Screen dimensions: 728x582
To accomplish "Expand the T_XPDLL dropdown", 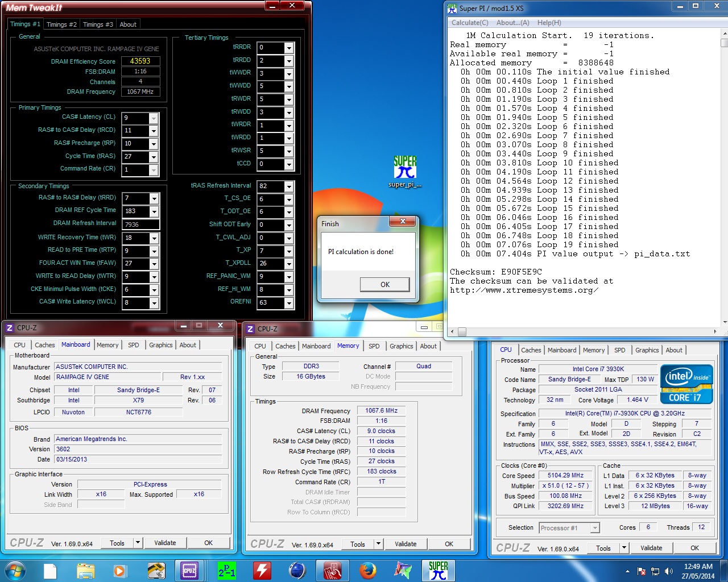I will click(x=289, y=264).
